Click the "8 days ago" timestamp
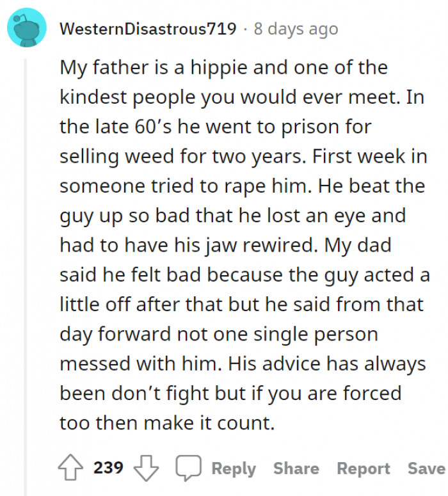Viewport: 448px width, 496px height. pyautogui.click(x=295, y=29)
